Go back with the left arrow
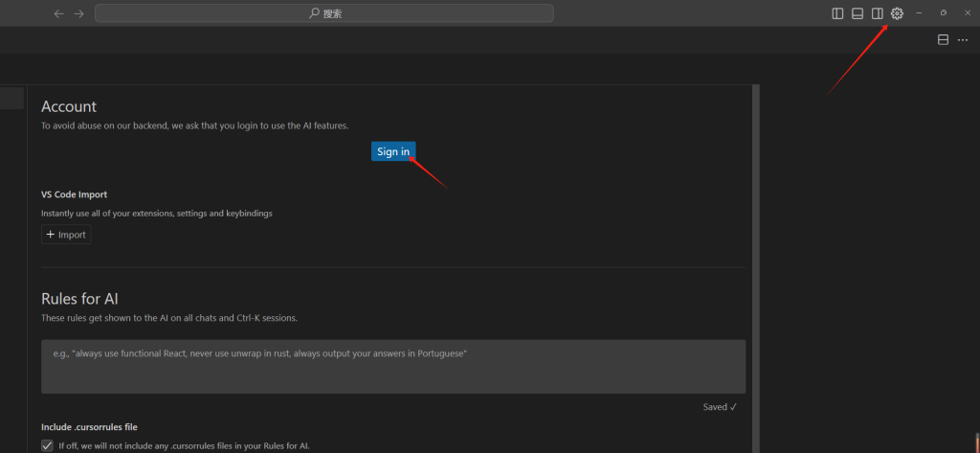 click(x=58, y=13)
